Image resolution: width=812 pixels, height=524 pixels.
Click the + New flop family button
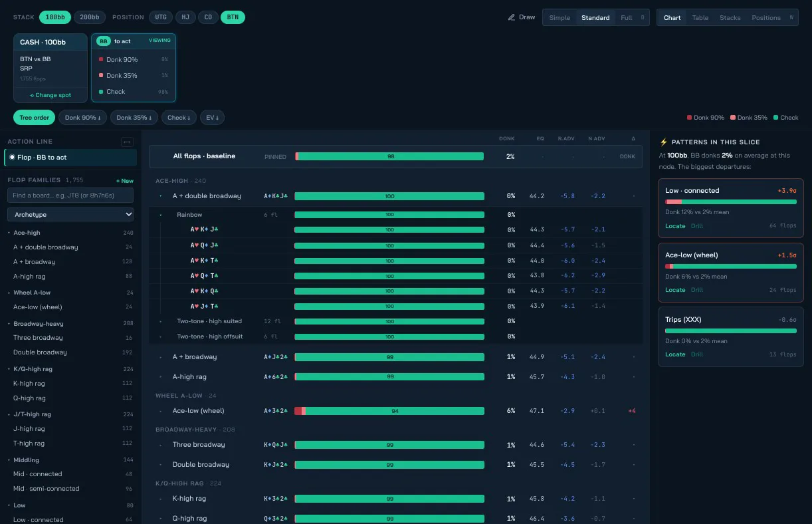tap(125, 181)
